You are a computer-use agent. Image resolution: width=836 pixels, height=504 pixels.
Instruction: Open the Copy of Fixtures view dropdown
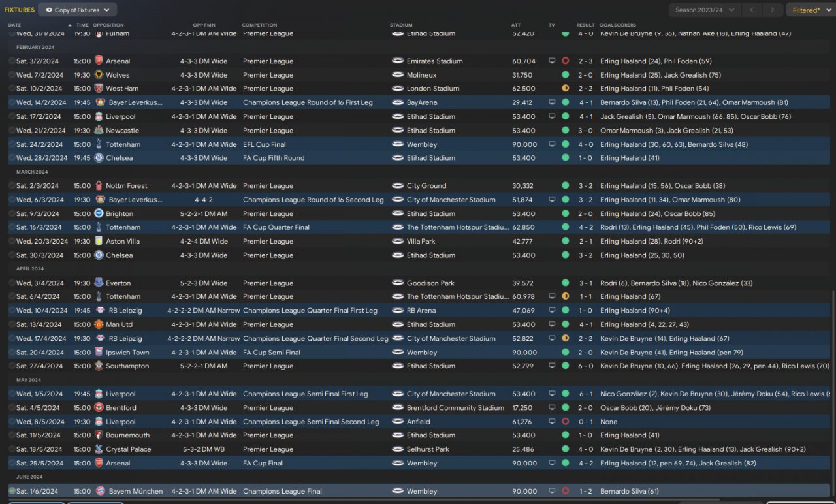click(78, 10)
